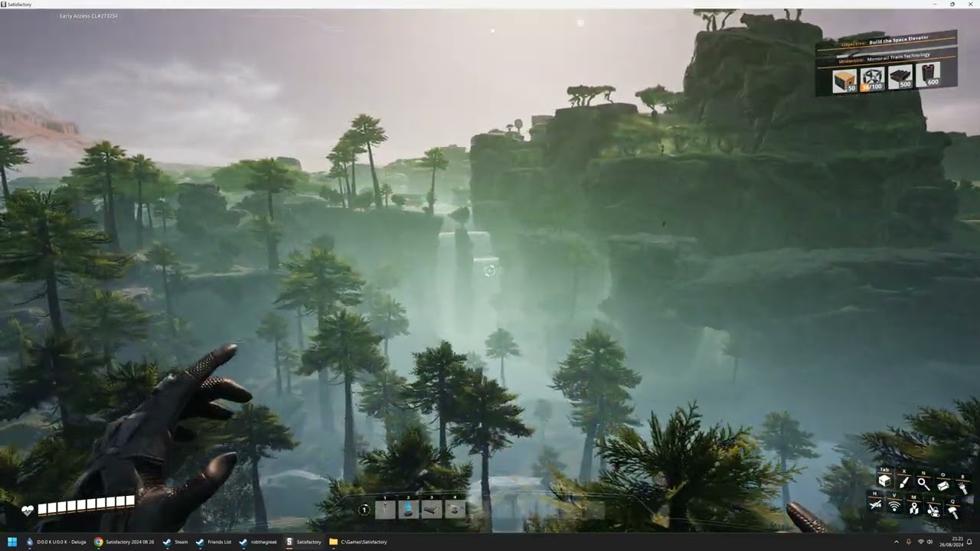
Task: Select hotbar slot 1 item
Action: pyautogui.click(x=385, y=509)
